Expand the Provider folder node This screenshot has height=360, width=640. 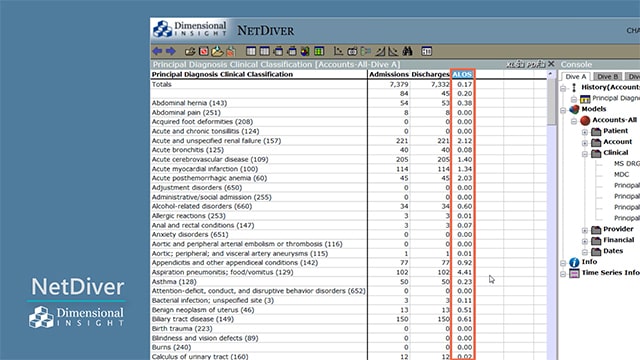(585, 231)
